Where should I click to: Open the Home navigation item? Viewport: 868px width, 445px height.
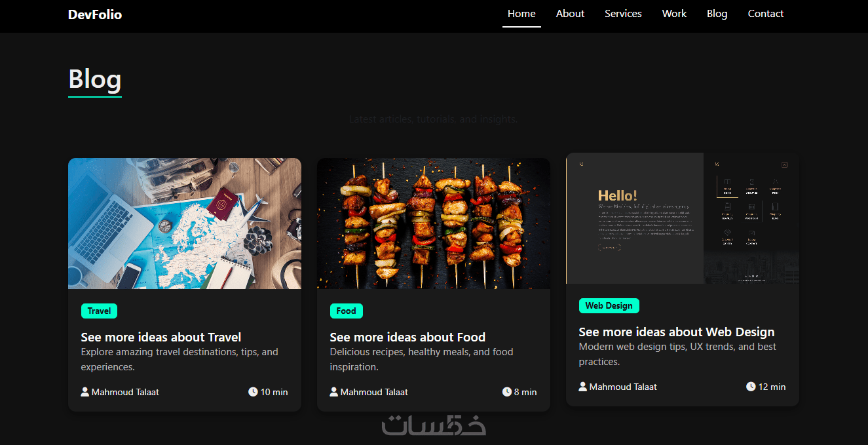tap(521, 14)
